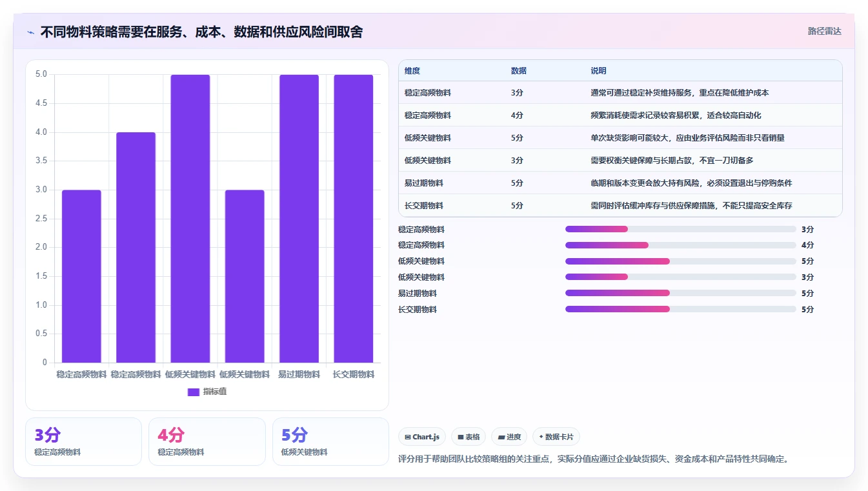Click the 低频关键物料 progress bar showing 5分
Image resolution: width=868 pixels, height=491 pixels.
[x=681, y=261]
